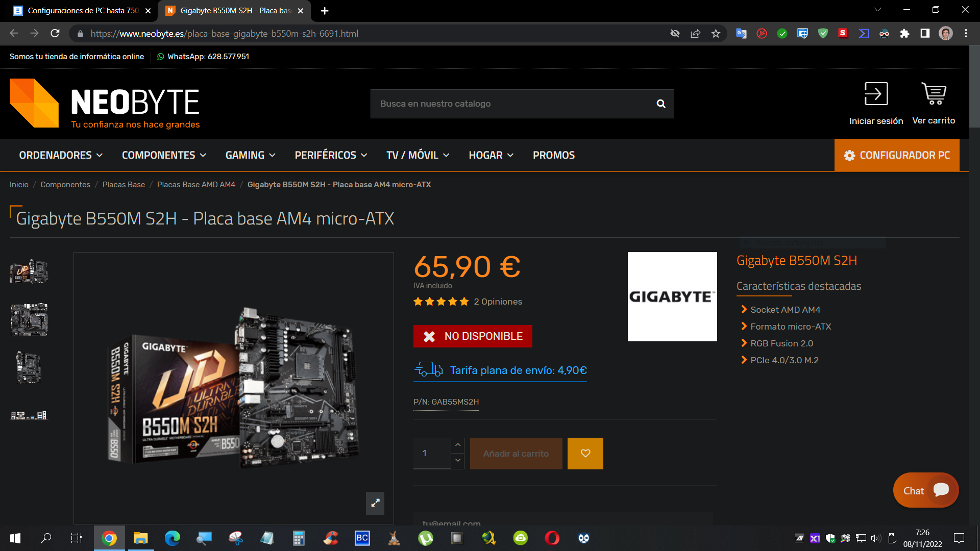Expand the COMPONENTES dropdown menu
This screenshot has width=980, height=551.
point(164,155)
